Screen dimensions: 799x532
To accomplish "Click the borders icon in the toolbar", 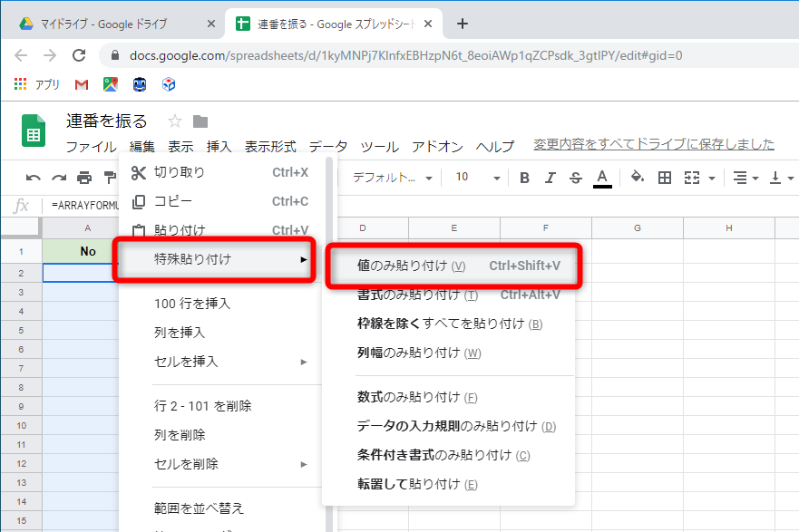I will point(664,178).
